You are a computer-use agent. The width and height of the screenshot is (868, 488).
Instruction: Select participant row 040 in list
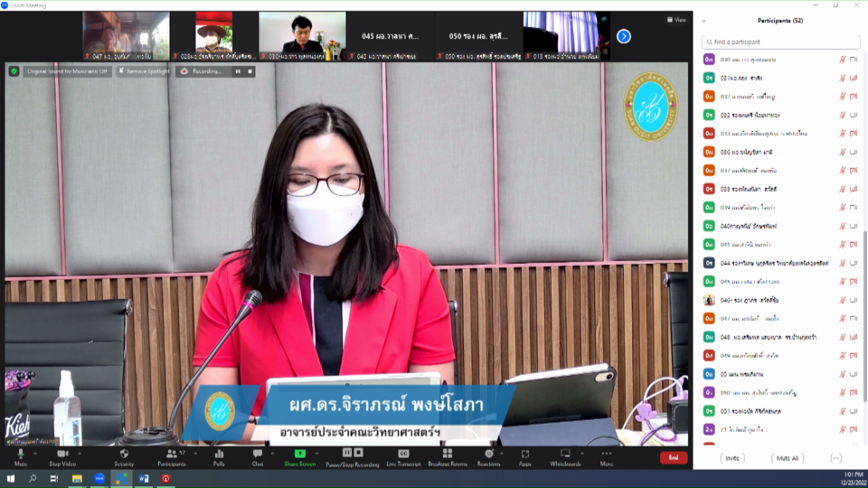[780, 226]
